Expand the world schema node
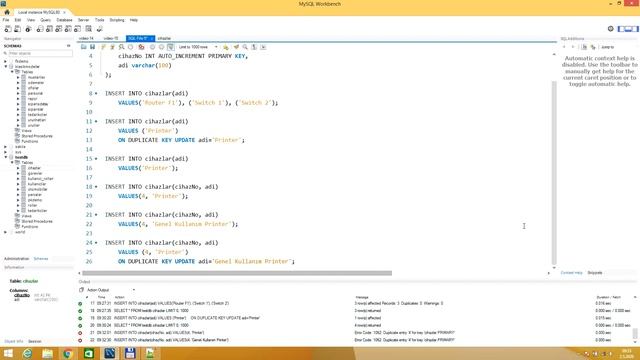640x360 pixels. tap(6, 232)
